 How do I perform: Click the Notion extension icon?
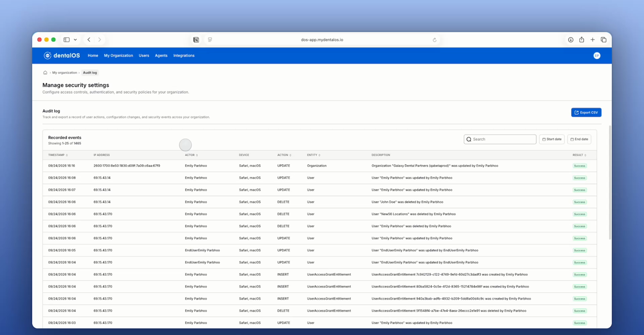tap(196, 40)
